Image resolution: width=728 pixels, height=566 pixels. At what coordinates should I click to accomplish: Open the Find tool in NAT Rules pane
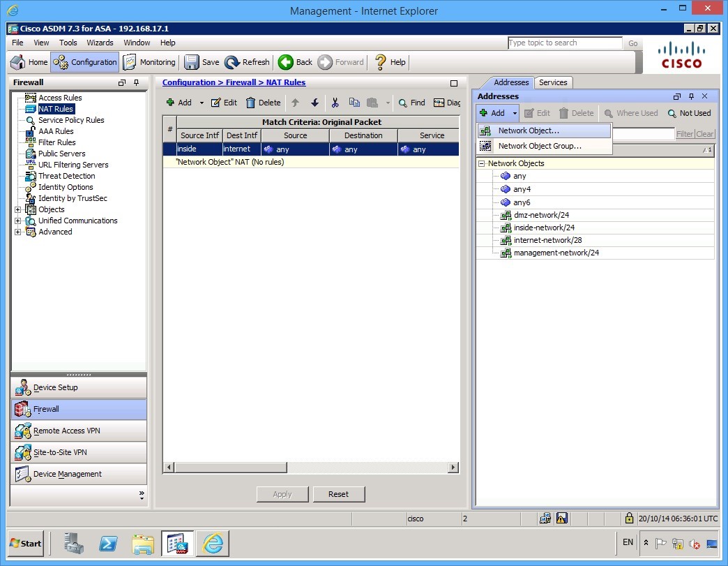[x=411, y=102]
